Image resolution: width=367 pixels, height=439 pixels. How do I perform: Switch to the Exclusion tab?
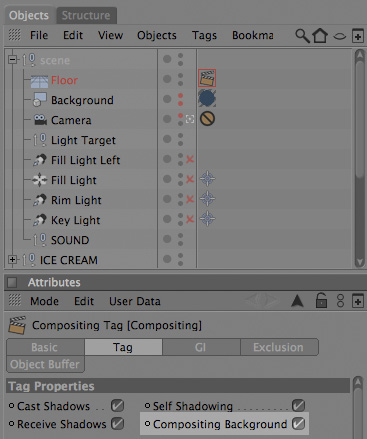[x=279, y=347]
